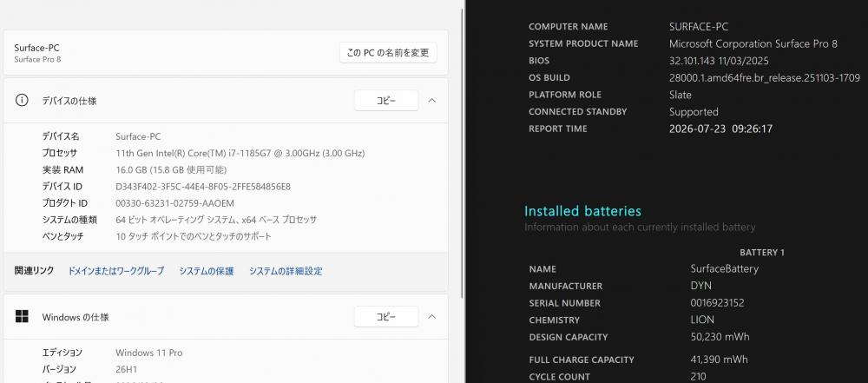This screenshot has width=868, height=383.
Task: Select the pen and touch support value
Action: pos(194,236)
